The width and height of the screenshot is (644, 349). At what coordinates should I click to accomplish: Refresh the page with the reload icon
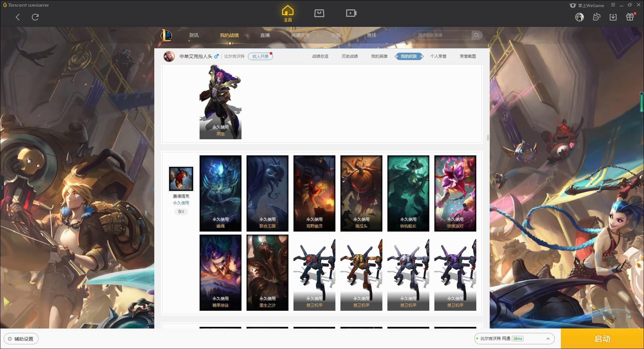point(35,17)
